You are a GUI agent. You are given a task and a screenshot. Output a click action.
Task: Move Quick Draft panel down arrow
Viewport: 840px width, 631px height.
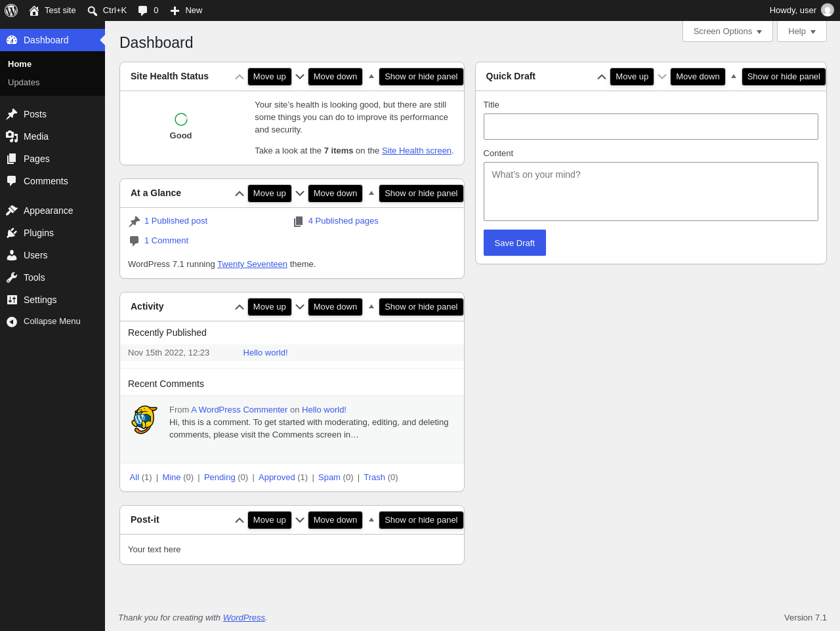(x=662, y=77)
